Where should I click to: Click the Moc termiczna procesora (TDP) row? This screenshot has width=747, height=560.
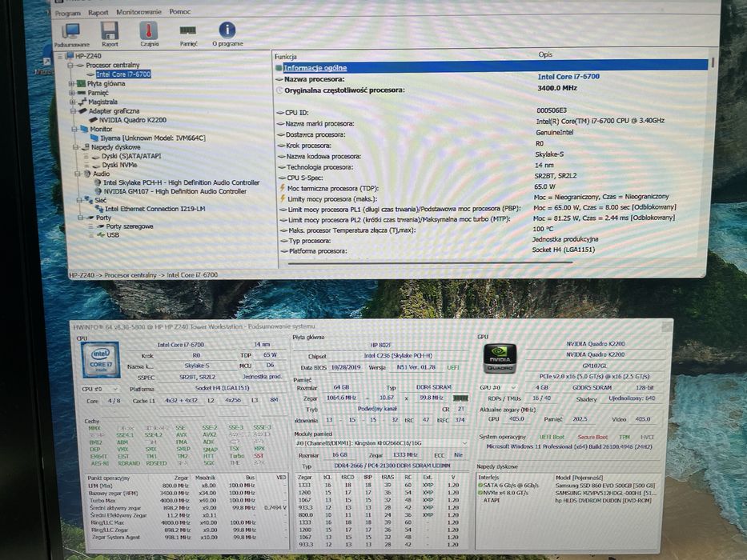click(x=491, y=188)
